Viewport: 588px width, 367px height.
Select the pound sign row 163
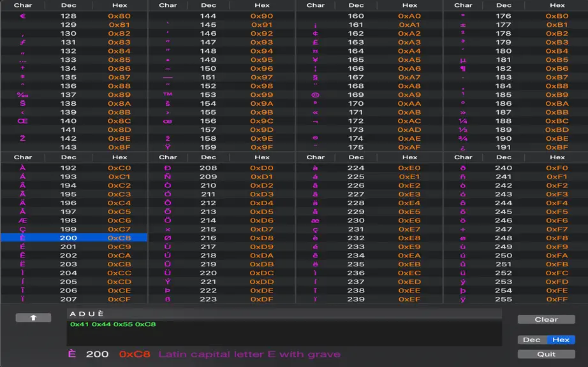pos(369,42)
